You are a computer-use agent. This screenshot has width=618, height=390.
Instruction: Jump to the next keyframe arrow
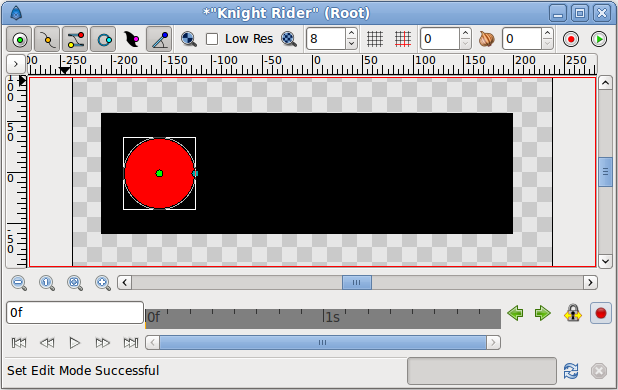click(543, 313)
